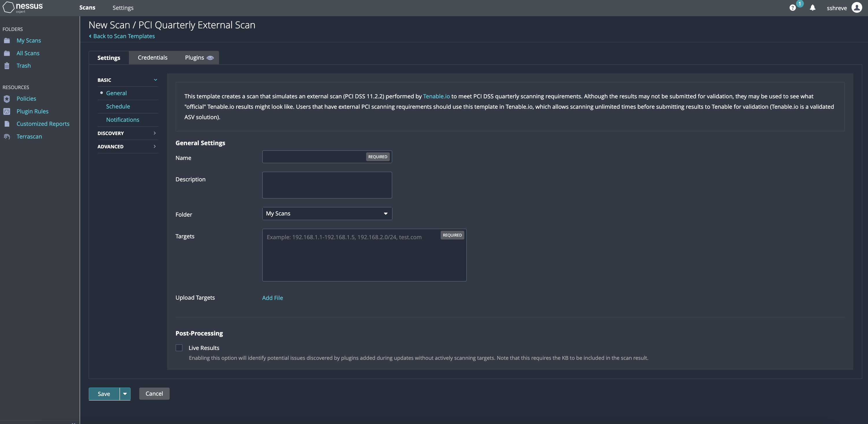Open Policies in sidebar
The width and height of the screenshot is (868, 424).
coord(26,99)
